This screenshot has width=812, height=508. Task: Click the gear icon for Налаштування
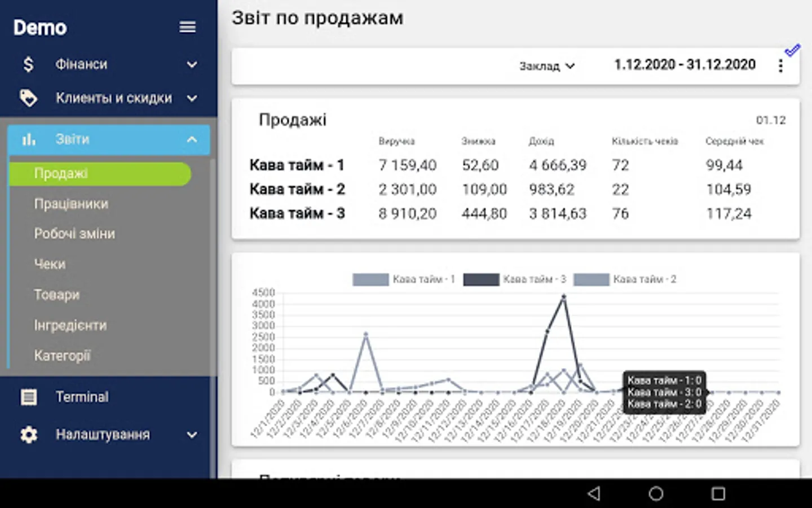[29, 435]
